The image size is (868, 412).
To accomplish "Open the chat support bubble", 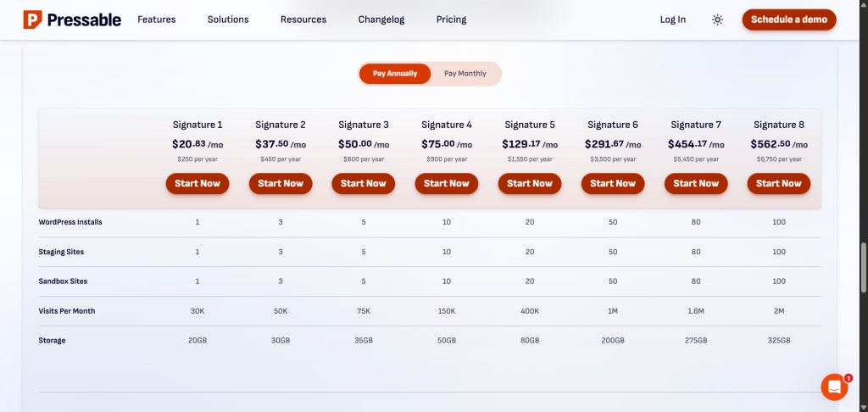I will [834, 387].
